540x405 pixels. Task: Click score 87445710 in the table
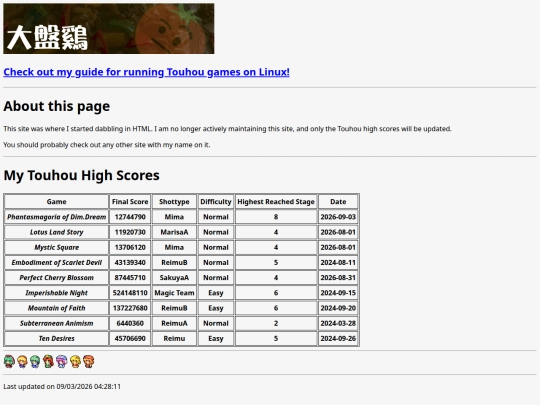[x=130, y=278]
